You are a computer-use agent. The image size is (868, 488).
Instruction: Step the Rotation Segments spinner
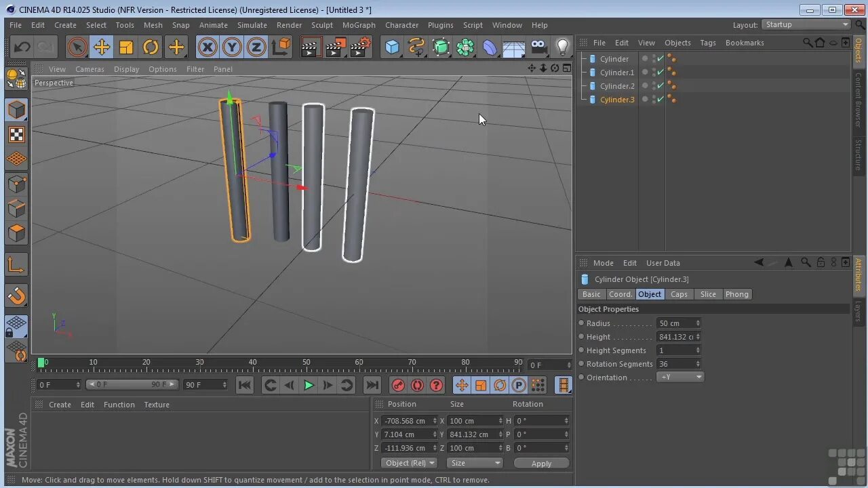698,364
